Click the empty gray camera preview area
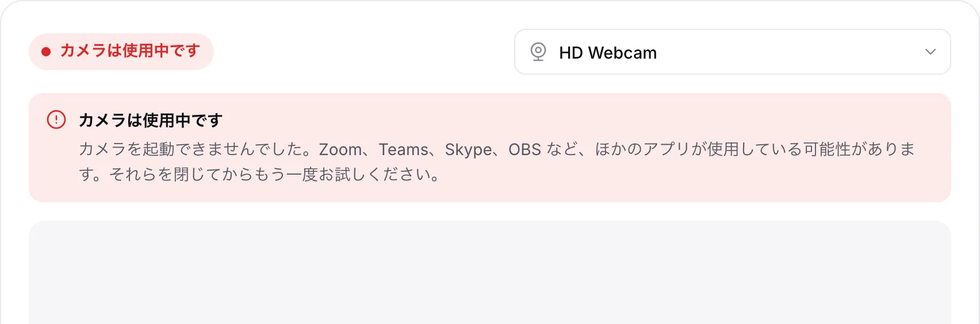Viewport: 980px width, 324px height. point(490,272)
